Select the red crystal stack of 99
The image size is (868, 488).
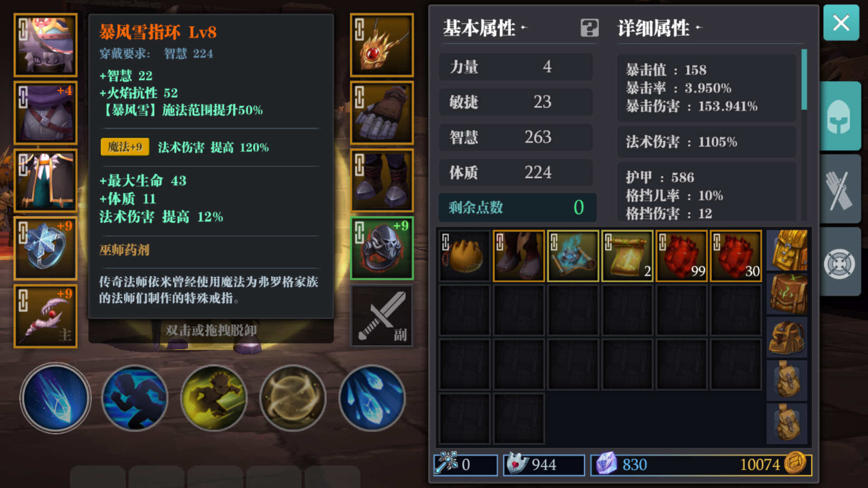pos(682,256)
